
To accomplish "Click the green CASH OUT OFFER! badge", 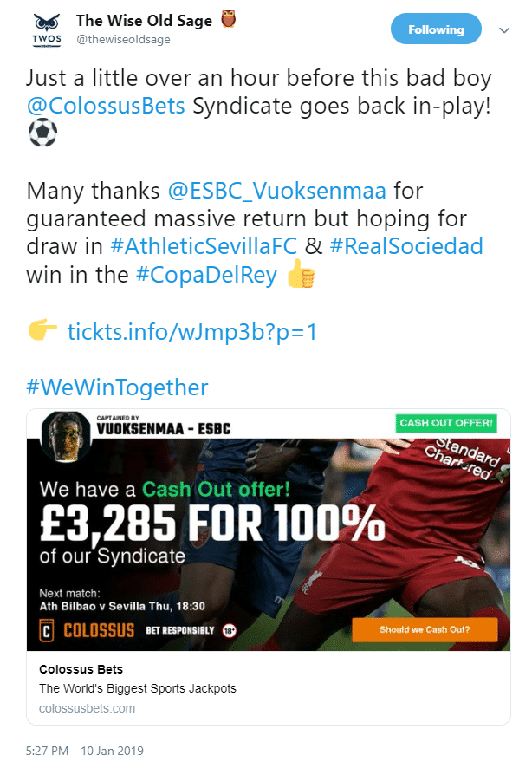I will [x=446, y=423].
